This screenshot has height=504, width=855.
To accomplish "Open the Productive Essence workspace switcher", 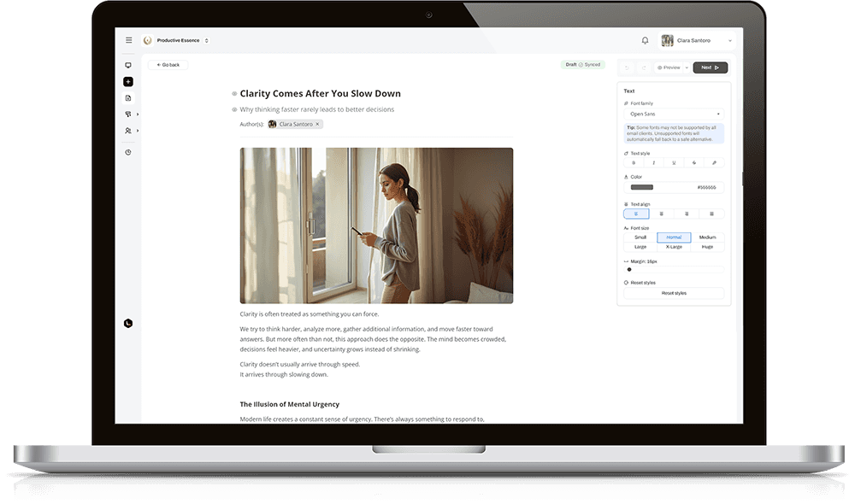I will pyautogui.click(x=207, y=40).
